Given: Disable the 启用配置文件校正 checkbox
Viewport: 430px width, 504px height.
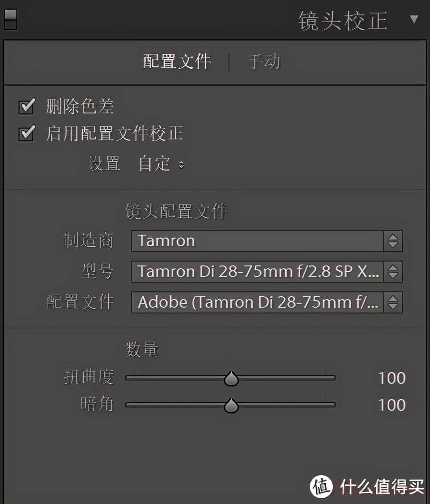Looking at the screenshot, I should click(x=26, y=134).
